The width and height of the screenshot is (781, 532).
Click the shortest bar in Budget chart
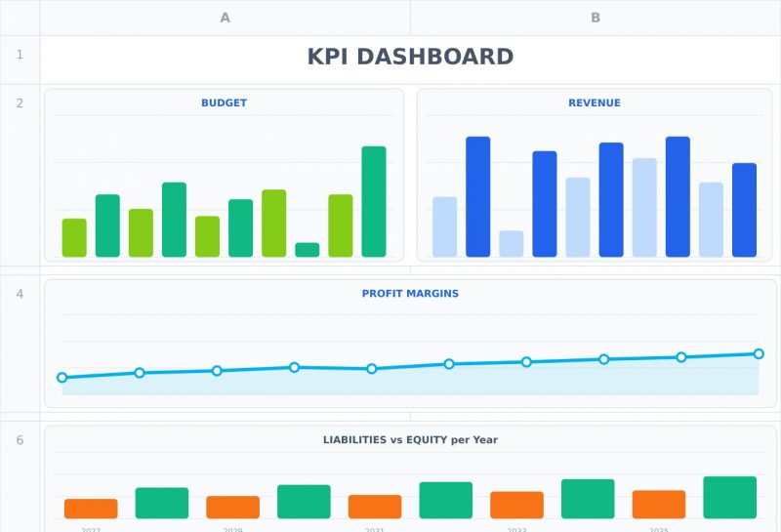coord(308,250)
